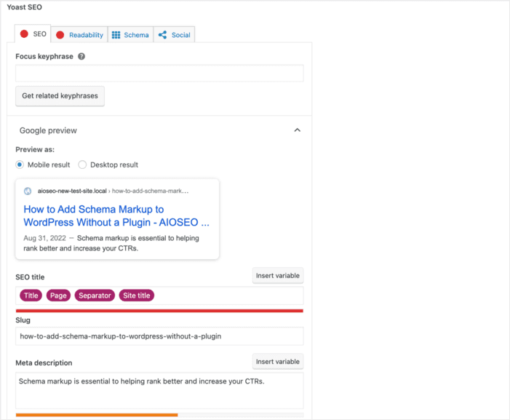Switch to the SEO tab

33,33
